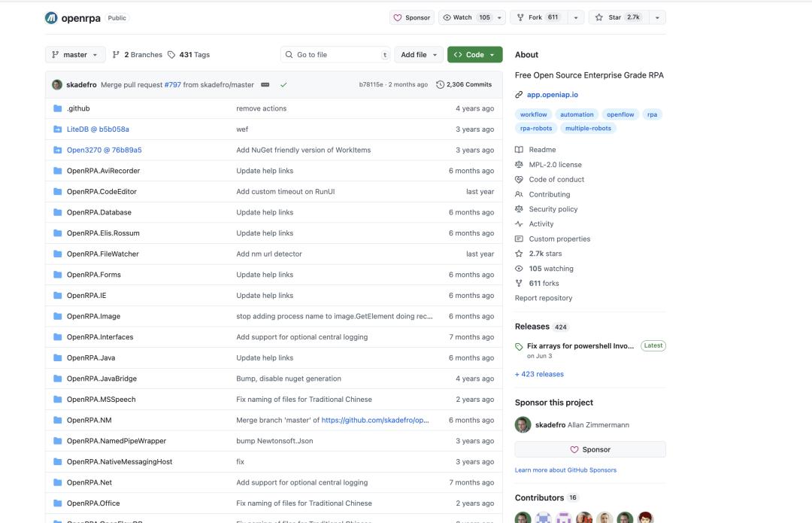Open the Watch notifications dropdown arrow

click(499, 17)
